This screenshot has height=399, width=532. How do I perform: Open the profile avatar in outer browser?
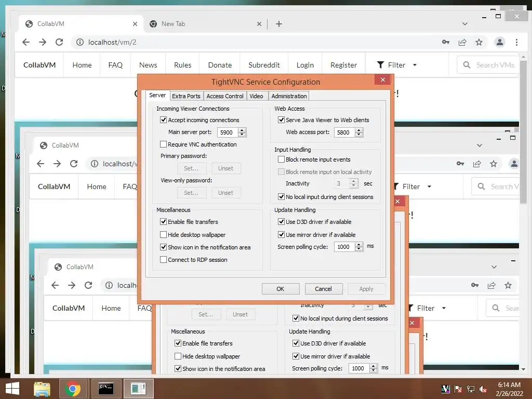point(499,42)
